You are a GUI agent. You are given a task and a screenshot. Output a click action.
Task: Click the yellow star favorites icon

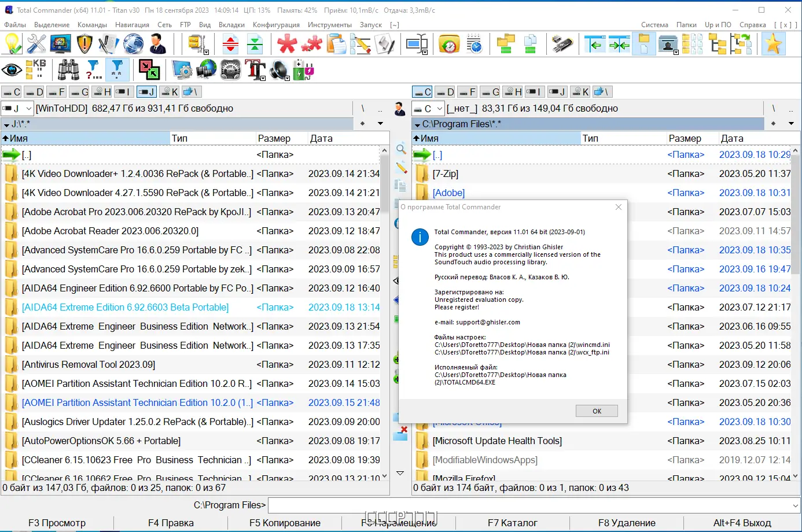tap(773, 44)
